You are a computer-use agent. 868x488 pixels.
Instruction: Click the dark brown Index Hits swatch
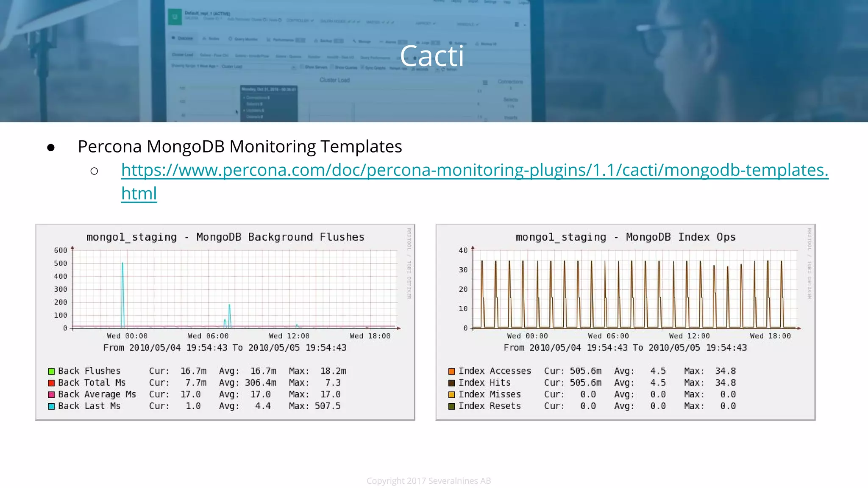pyautogui.click(x=452, y=383)
